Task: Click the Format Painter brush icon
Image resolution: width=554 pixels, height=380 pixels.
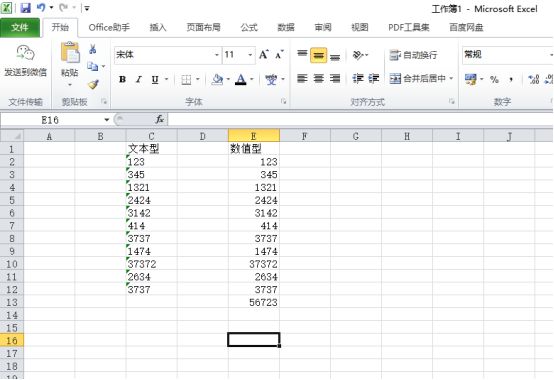Action: tap(93, 84)
